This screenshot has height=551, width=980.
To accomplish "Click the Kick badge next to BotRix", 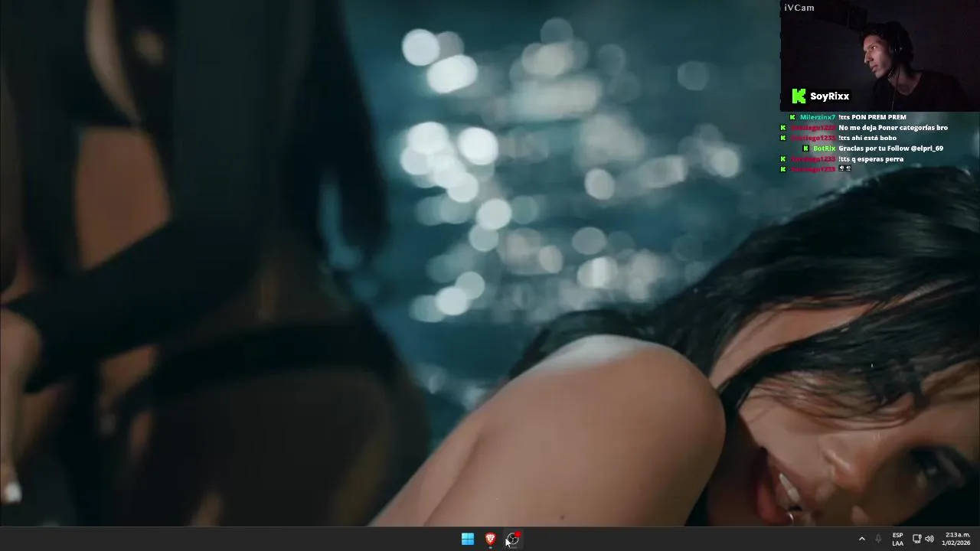I will [805, 148].
